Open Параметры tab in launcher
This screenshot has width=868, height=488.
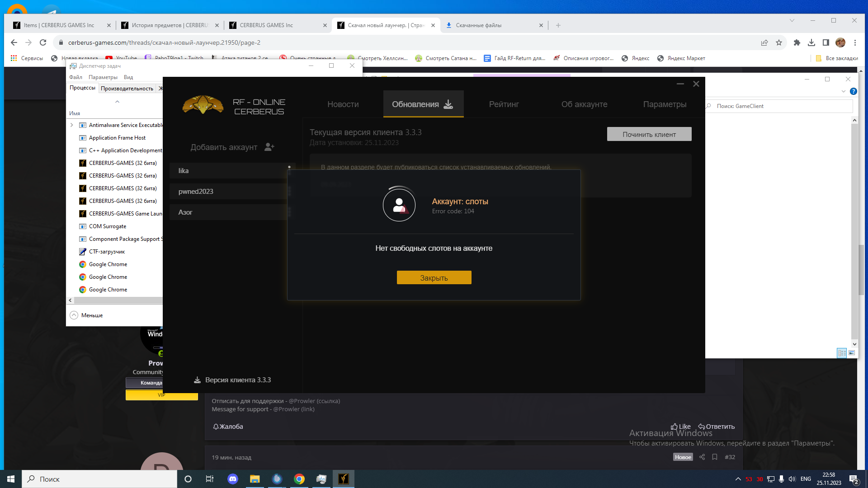click(665, 104)
